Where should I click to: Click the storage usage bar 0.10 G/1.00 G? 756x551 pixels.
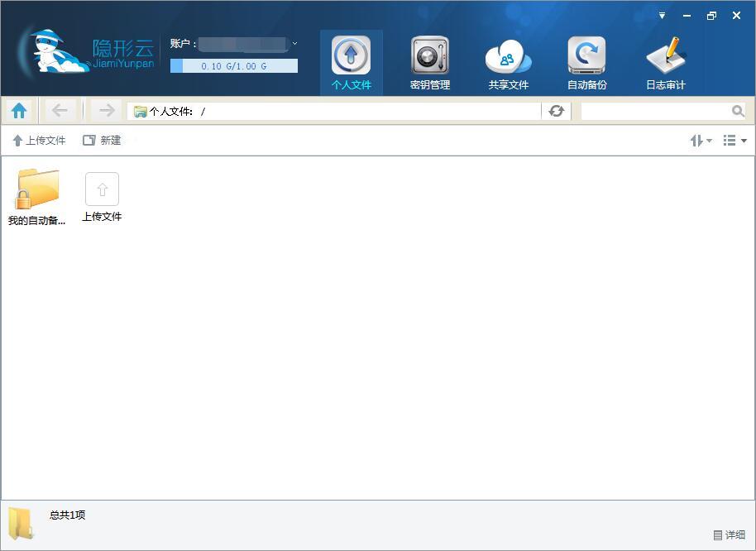pyautogui.click(x=234, y=66)
